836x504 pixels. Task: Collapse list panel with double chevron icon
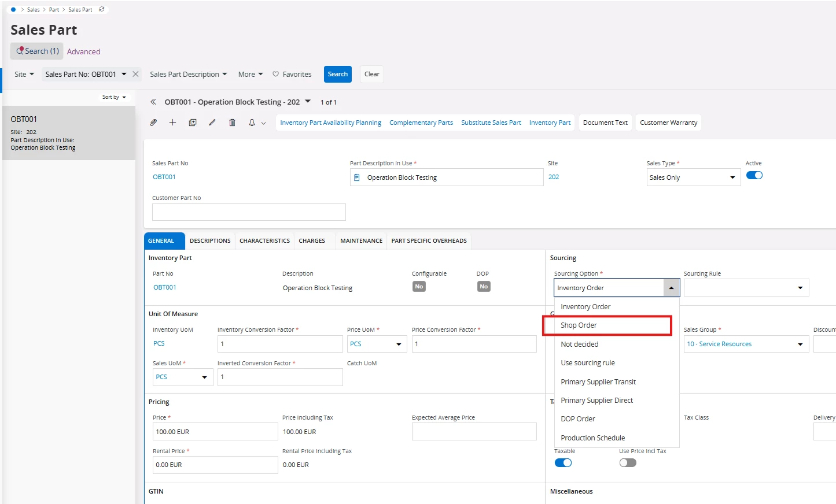pos(153,102)
